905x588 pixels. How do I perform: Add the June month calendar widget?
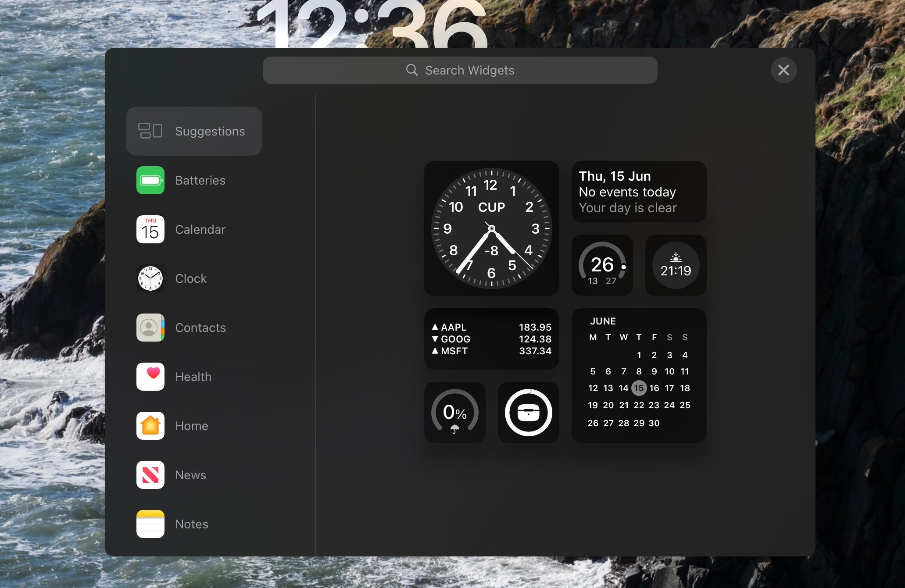[639, 376]
